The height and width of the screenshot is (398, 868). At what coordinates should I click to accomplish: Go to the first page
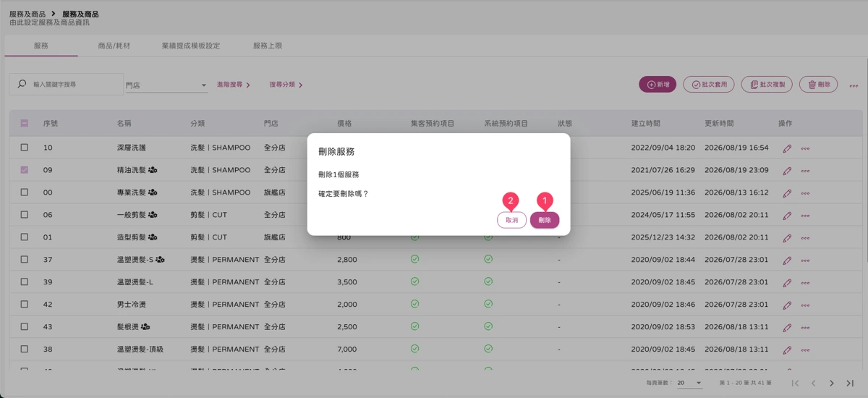795,383
